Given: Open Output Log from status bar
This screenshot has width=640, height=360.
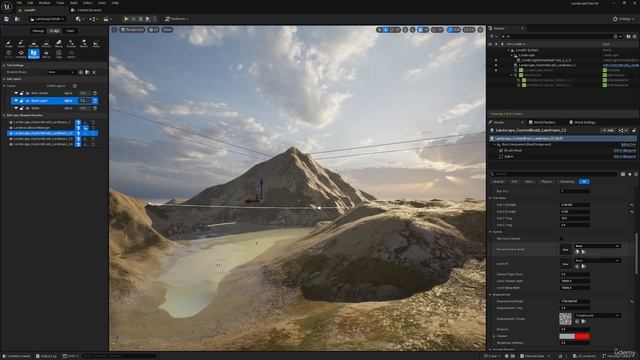Looking at the screenshot, I should pyautogui.click(x=46, y=356).
